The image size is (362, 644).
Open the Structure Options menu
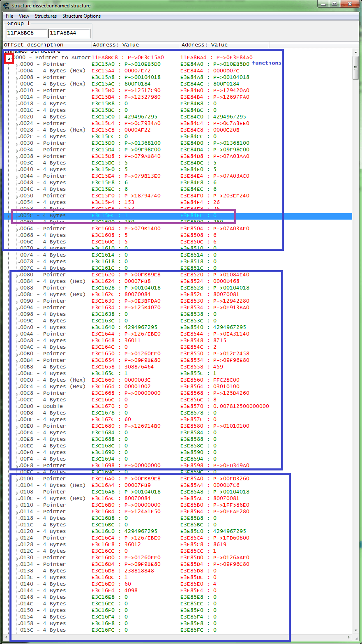coord(81,16)
